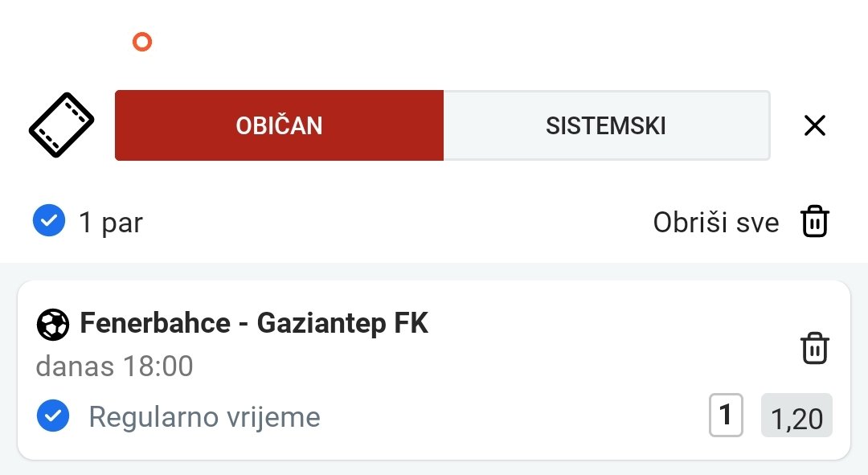
Task: Select the outcome 1 tip box
Action: [726, 416]
